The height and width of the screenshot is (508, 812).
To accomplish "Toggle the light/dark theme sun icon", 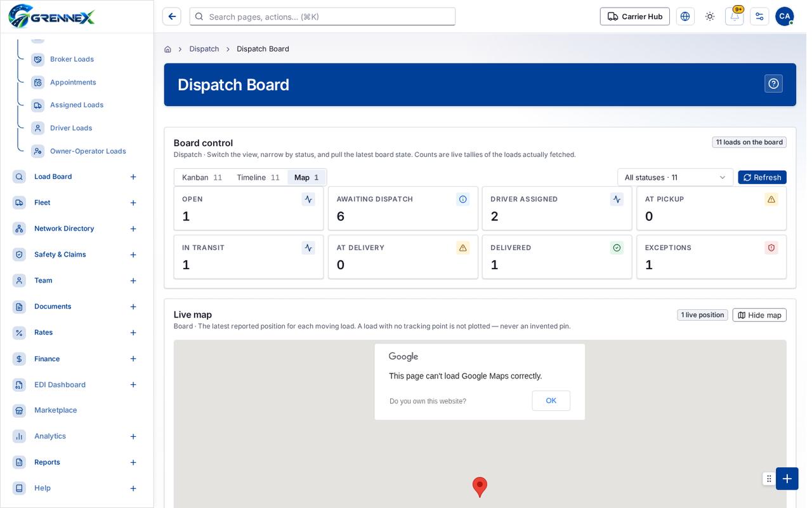I will 710,17.
